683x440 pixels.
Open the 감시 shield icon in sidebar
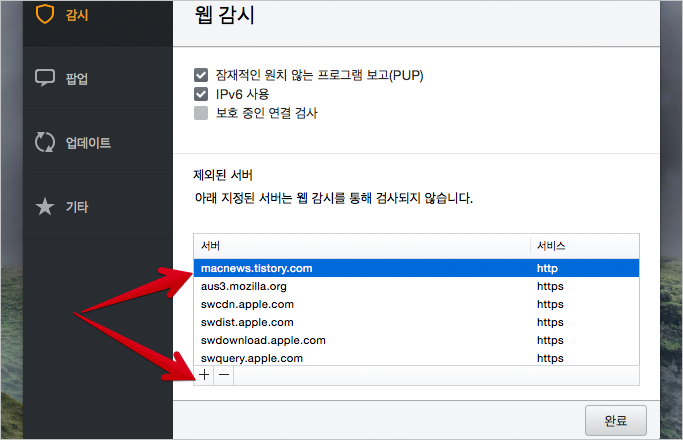point(44,14)
